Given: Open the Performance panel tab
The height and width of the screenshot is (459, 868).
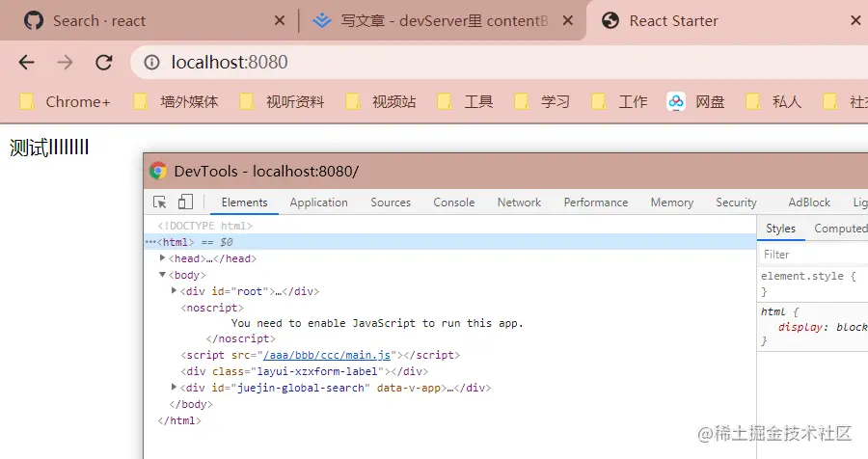Looking at the screenshot, I should point(596,202).
